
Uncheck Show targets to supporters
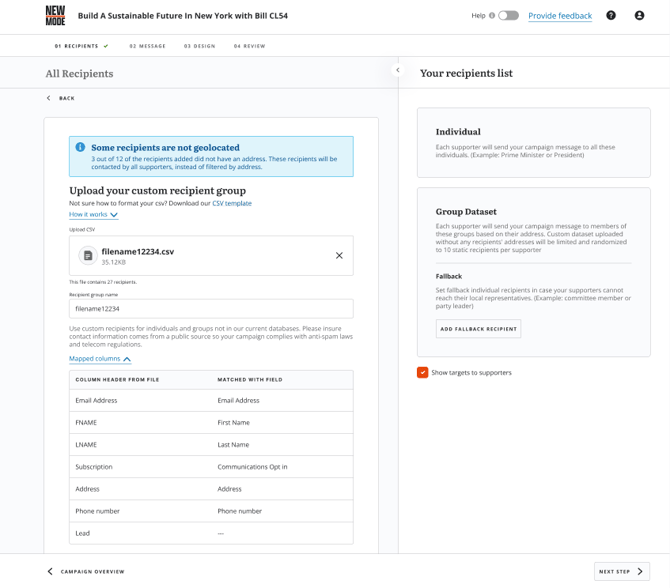[423, 372]
